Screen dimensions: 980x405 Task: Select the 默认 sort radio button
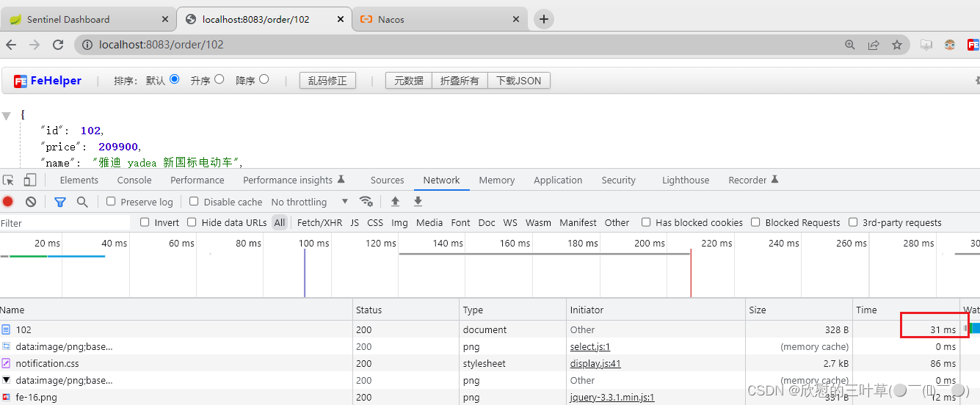pos(175,79)
